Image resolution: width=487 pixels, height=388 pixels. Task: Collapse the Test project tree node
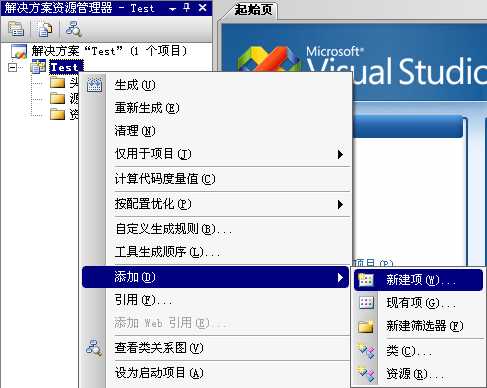tap(13, 67)
